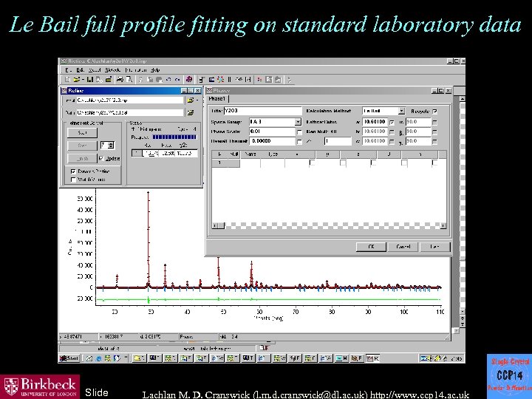Click the Undo toolbar icon
This screenshot has width=532, height=399.
pyautogui.click(x=168, y=79)
